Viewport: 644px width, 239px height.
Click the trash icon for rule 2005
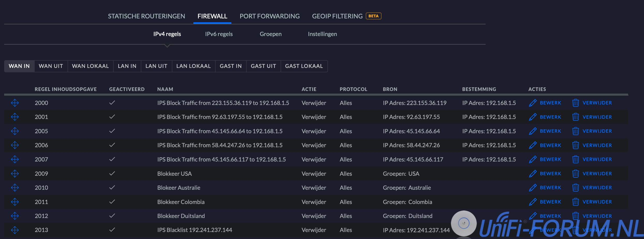[575, 131]
